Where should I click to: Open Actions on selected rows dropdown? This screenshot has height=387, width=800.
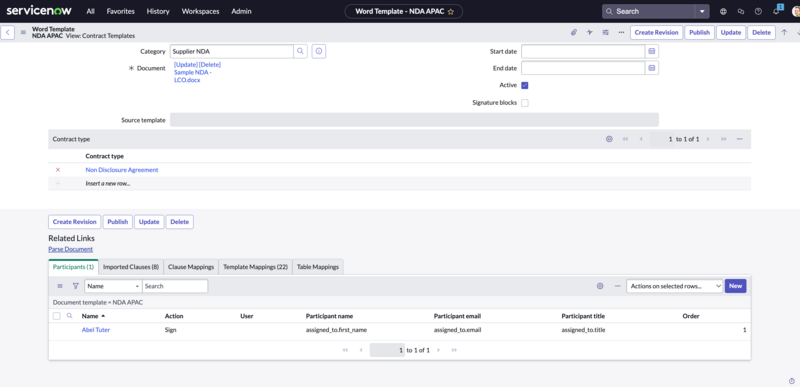pyautogui.click(x=674, y=286)
